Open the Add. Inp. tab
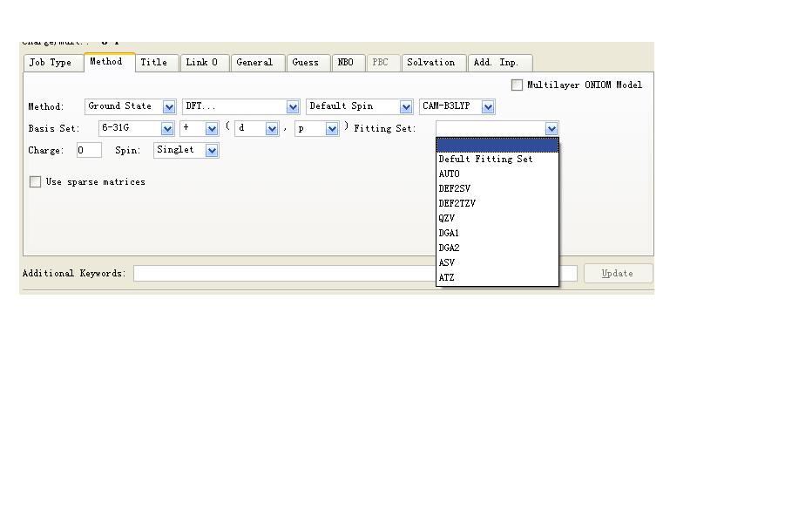The width and height of the screenshot is (812, 524). coord(500,63)
